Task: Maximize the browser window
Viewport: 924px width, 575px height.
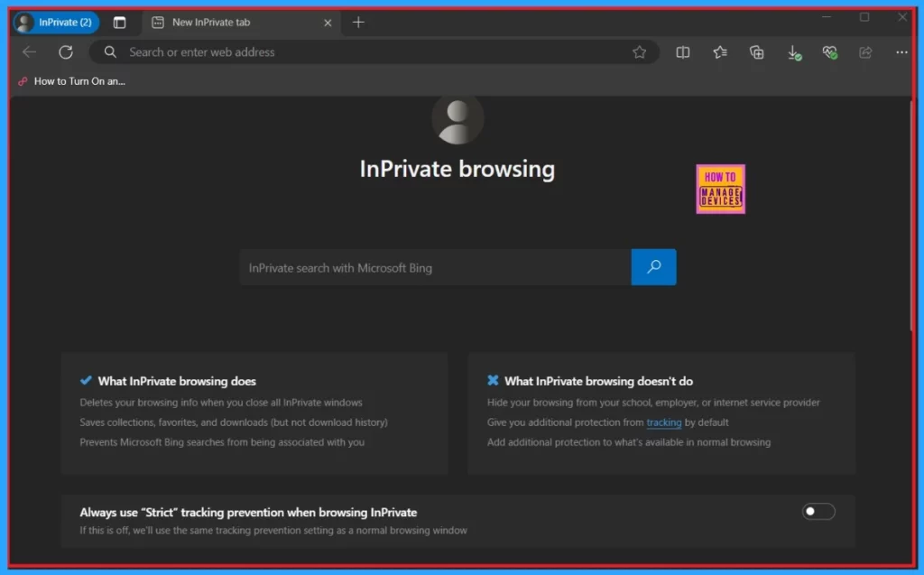Action: coord(864,17)
